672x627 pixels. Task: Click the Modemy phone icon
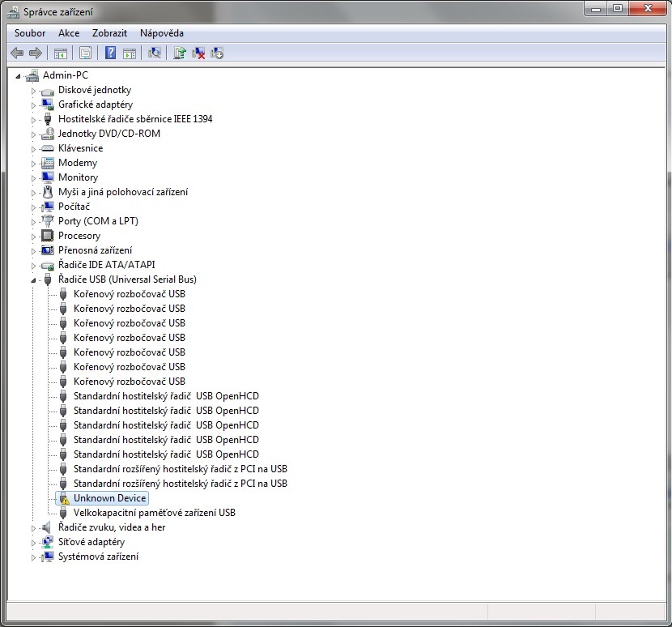tap(47, 163)
